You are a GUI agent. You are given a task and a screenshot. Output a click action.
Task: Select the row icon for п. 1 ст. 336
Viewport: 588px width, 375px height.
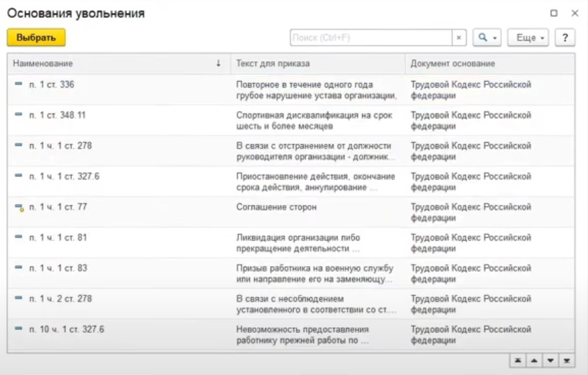tap(18, 84)
